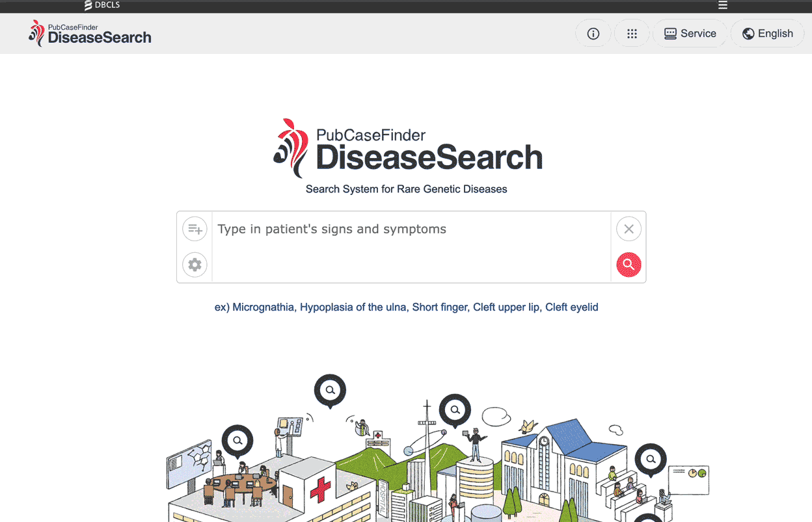Focus the patient's signs and symptoms field
The height and width of the screenshot is (522, 812).
411,247
